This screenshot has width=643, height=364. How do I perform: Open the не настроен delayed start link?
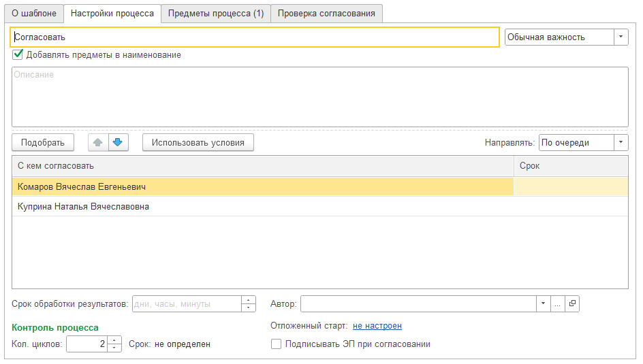[377, 326]
